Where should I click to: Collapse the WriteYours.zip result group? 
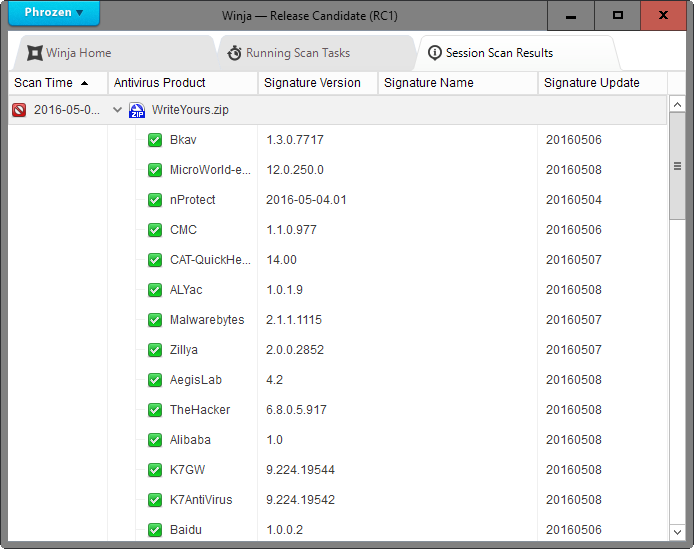(117, 109)
